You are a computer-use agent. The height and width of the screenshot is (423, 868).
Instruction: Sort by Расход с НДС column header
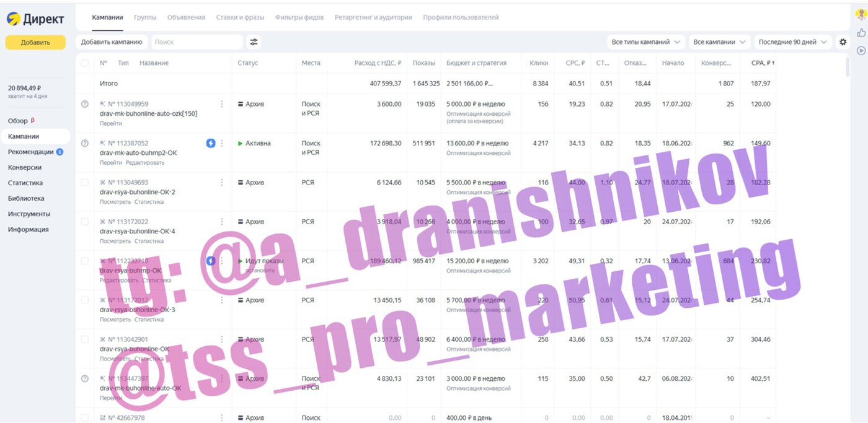click(x=378, y=63)
